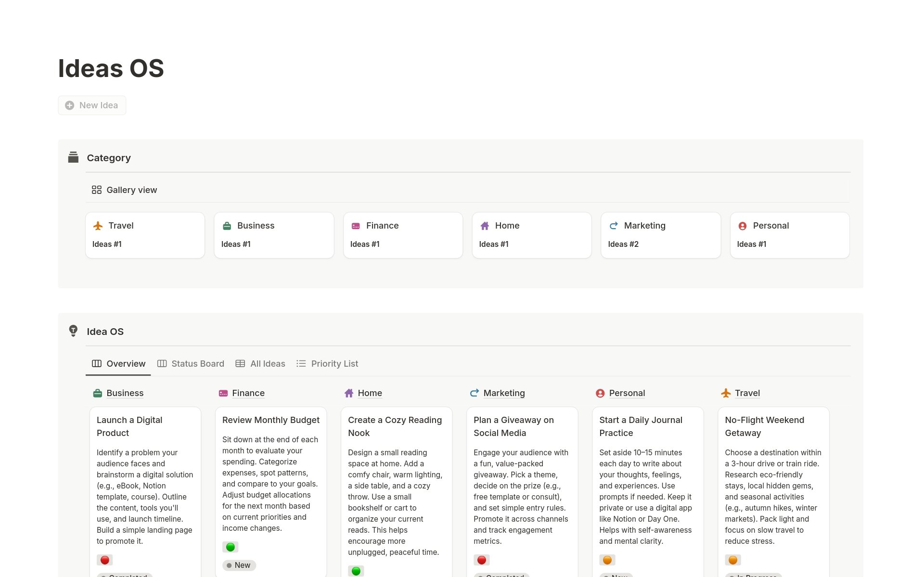
Task: Click green priority dot on Review Monthly Budget
Action: (230, 547)
